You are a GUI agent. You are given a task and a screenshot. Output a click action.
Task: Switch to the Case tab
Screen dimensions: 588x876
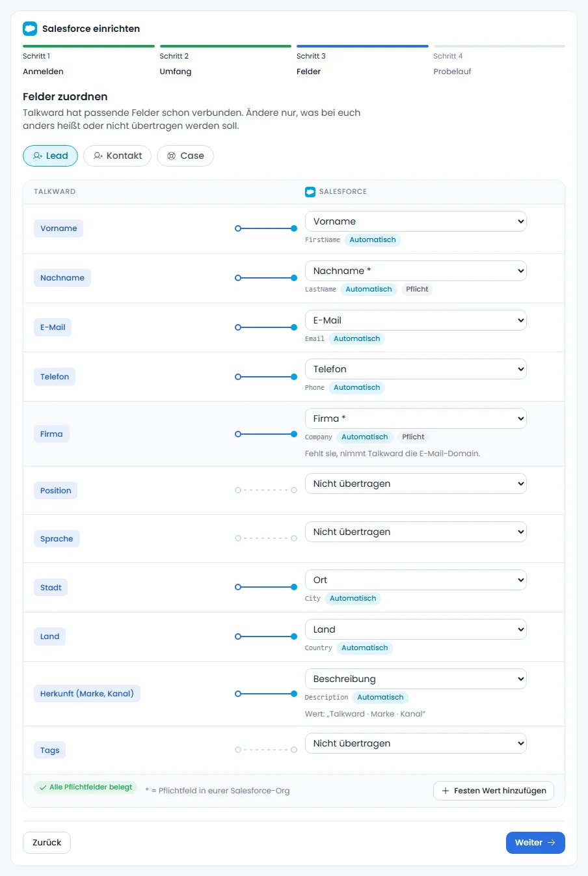point(185,156)
